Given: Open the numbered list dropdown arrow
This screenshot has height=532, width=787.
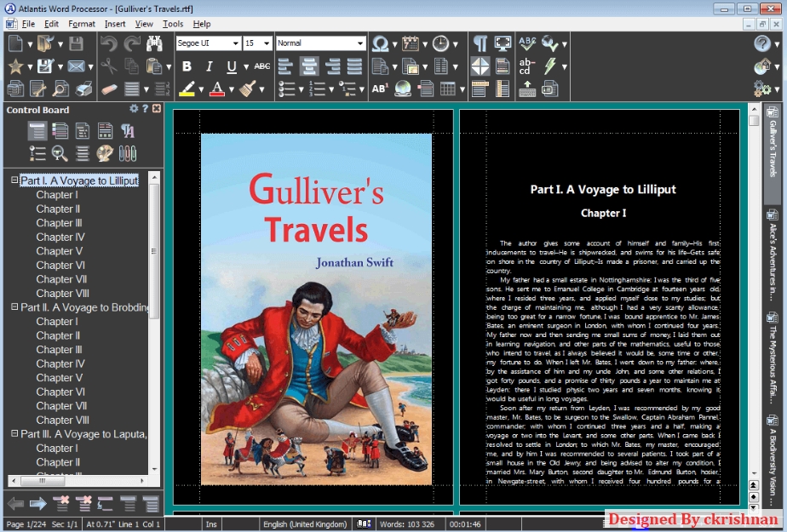Looking at the screenshot, I should [331, 89].
